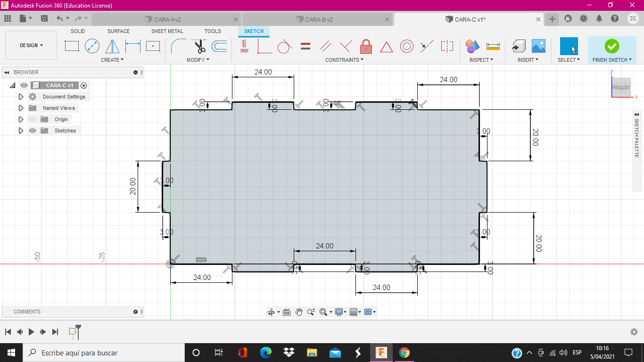Viewport: 644px width, 362px height.
Task: Open the Measure ruler tool
Action: click(493, 46)
